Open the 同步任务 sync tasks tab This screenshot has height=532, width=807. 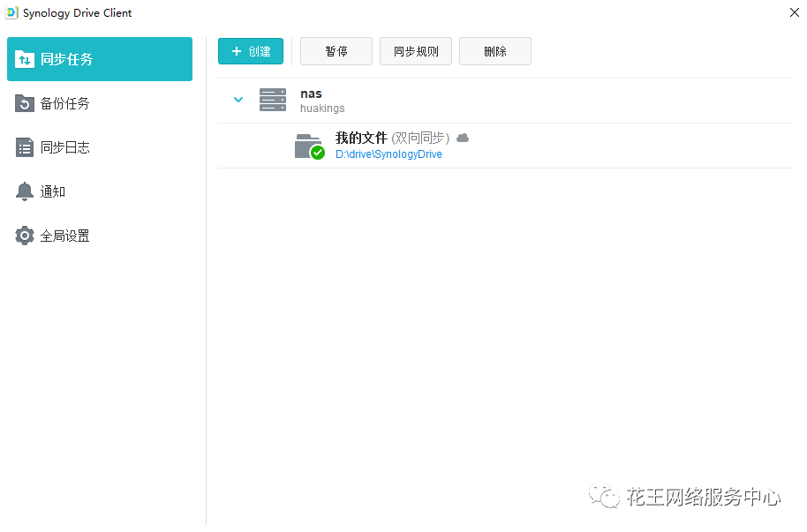click(x=100, y=59)
